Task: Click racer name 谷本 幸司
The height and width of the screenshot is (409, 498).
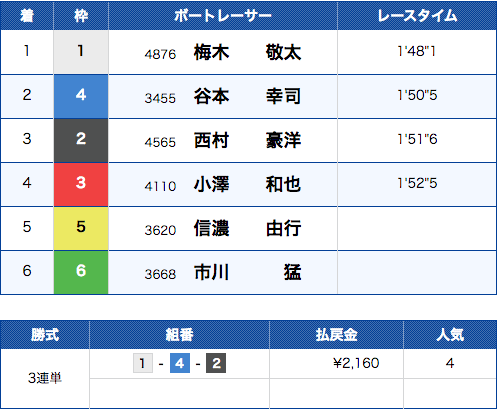Action: coord(247,96)
